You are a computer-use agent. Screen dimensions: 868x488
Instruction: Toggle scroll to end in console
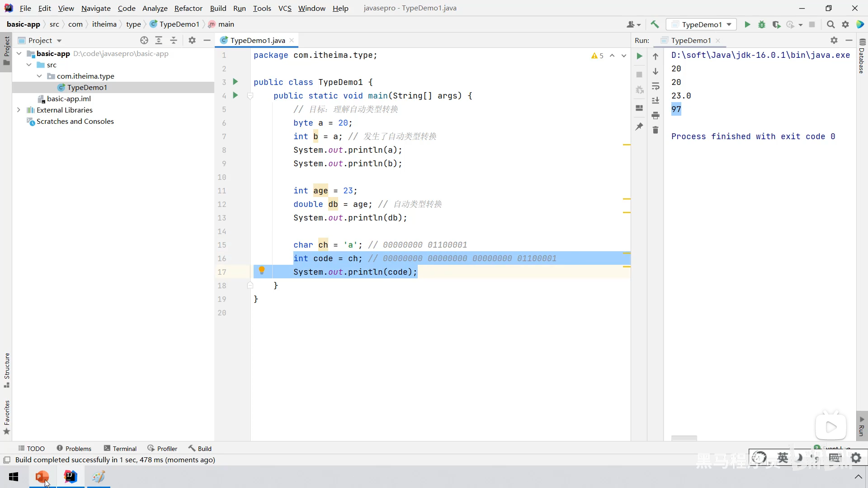click(656, 101)
